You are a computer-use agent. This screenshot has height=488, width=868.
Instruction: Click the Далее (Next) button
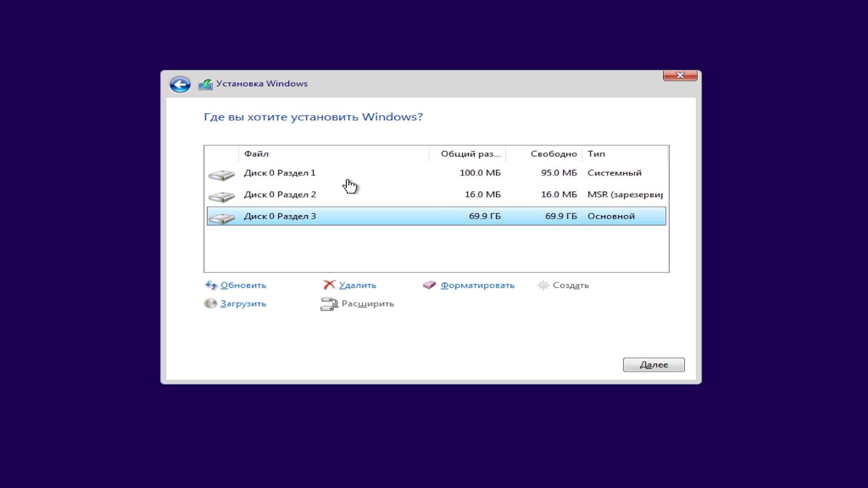pyautogui.click(x=654, y=365)
